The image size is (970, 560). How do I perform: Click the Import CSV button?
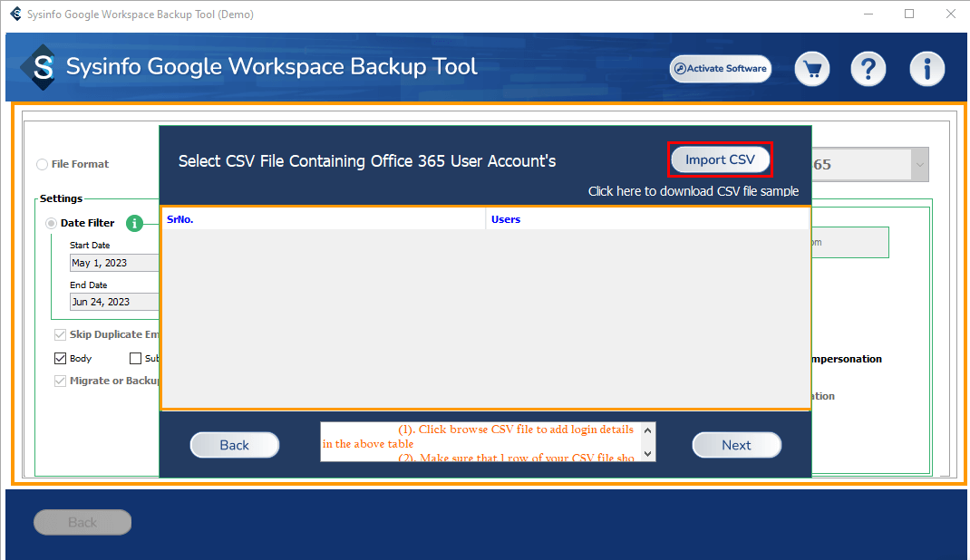tap(720, 159)
